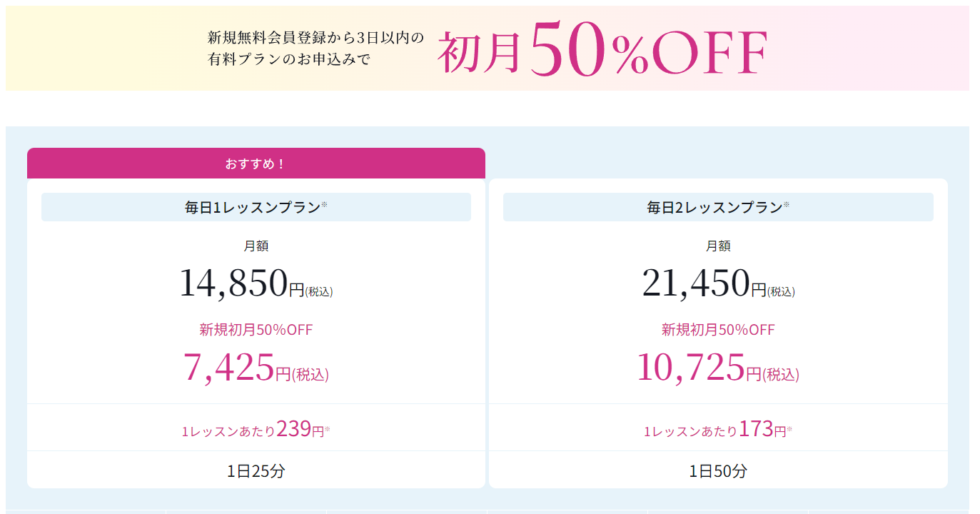Select the おすすめ! recommended plan header

[x=256, y=163]
